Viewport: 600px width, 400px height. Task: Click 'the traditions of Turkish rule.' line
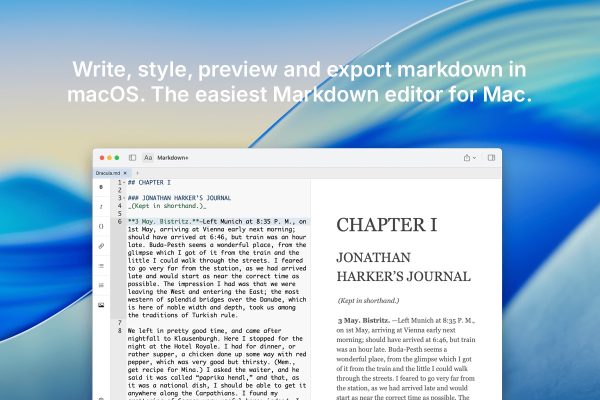click(x=183, y=315)
